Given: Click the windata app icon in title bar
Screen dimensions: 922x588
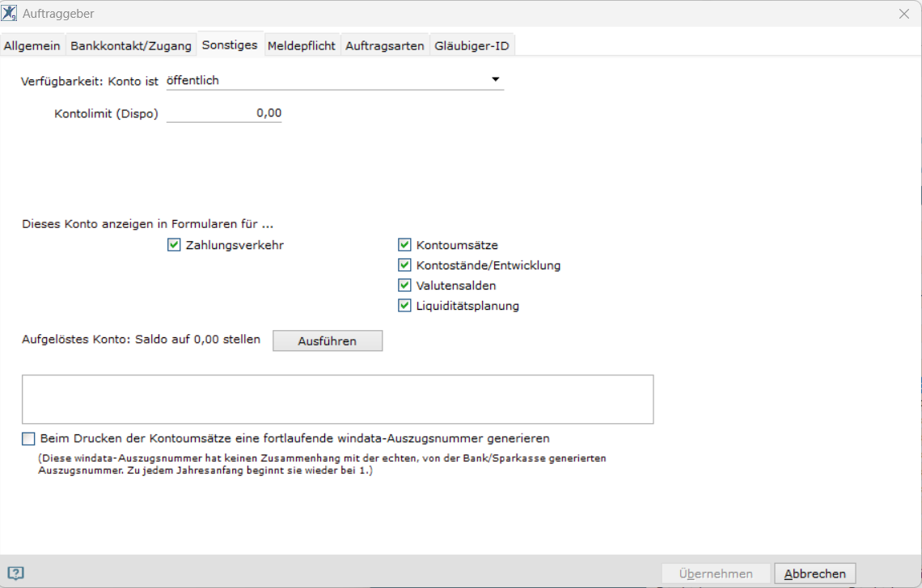Looking at the screenshot, I should pos(10,13).
